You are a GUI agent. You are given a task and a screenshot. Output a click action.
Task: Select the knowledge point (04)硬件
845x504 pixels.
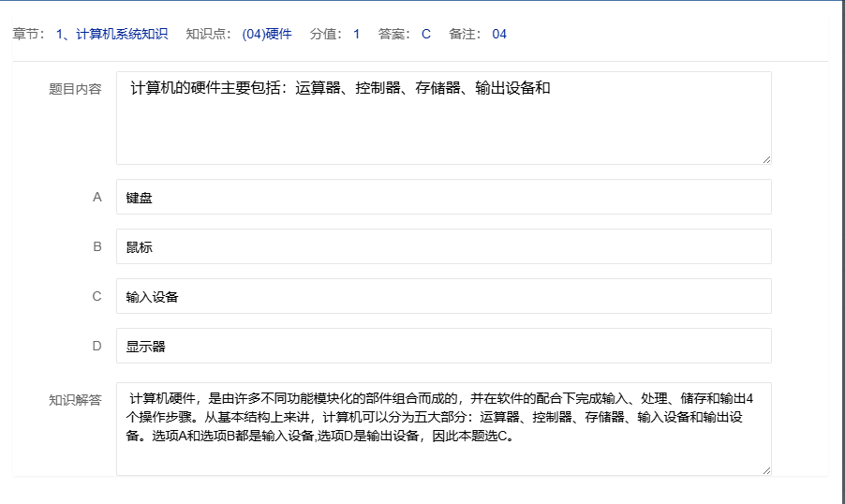pyautogui.click(x=267, y=34)
